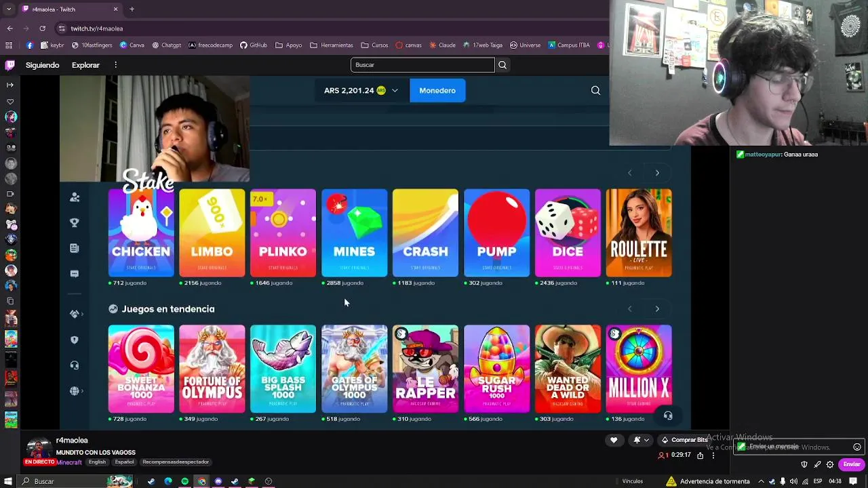Open chat settings gear icon
Viewport: 868px width, 488px height.
pyautogui.click(x=830, y=464)
